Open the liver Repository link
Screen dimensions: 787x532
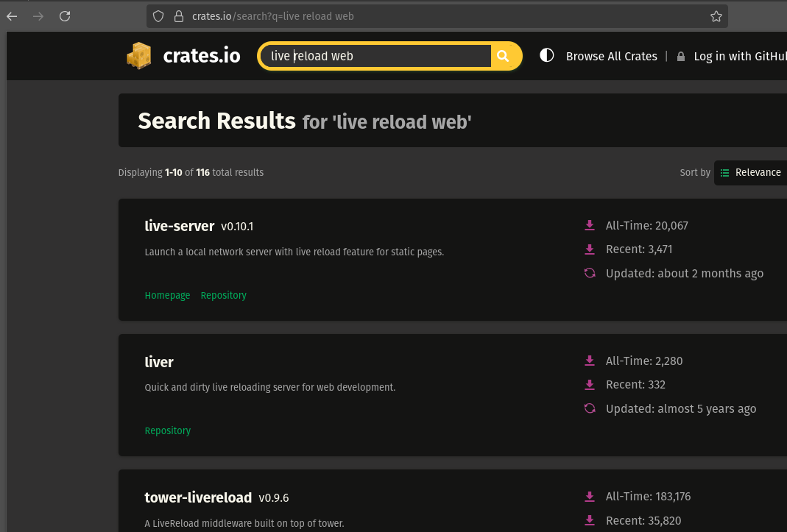[x=168, y=430]
